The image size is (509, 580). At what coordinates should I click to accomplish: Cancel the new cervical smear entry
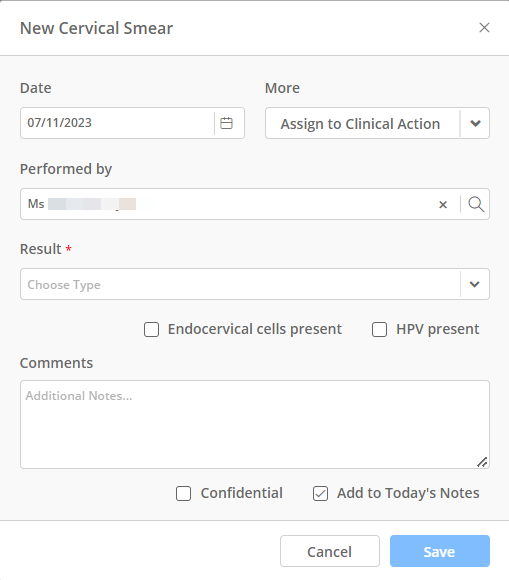[330, 551]
